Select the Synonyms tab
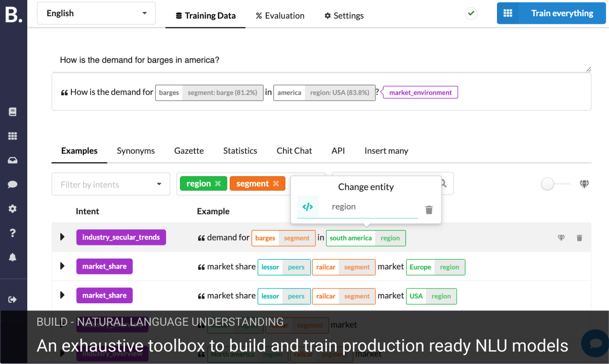Screen dimensions: 609x364 pos(136,151)
